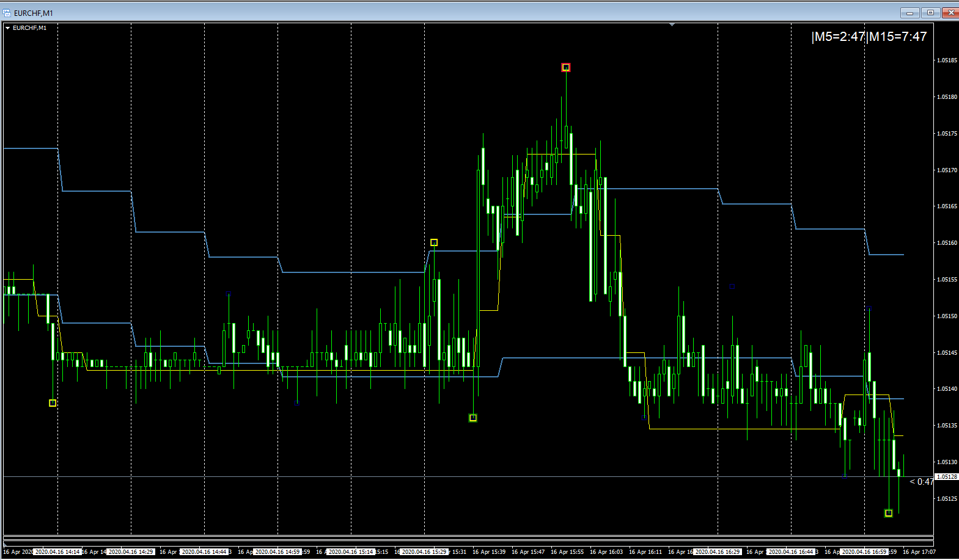959x560 pixels.
Task: Click the 16 Apr 15:55 time axis label
Action: [567, 552]
